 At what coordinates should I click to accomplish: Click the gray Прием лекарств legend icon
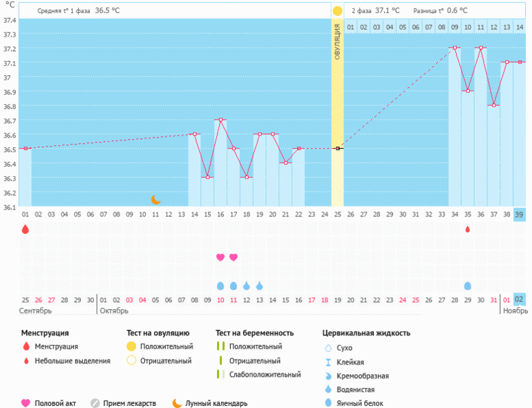point(95,402)
